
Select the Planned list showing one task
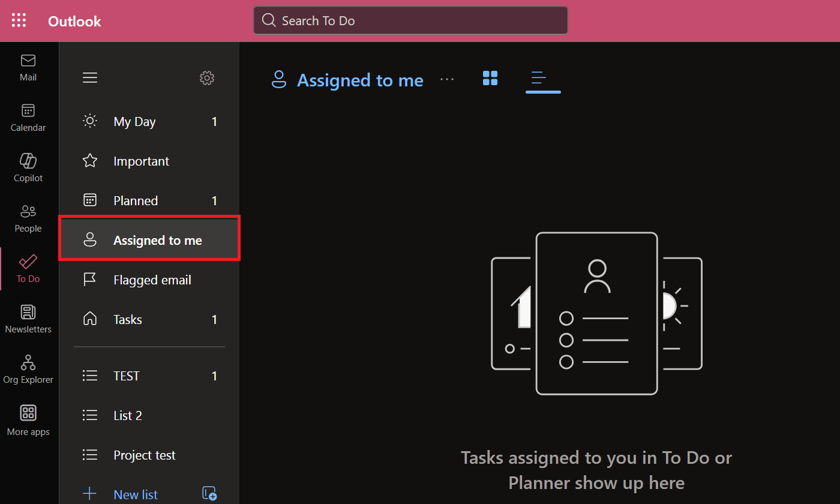click(x=136, y=200)
